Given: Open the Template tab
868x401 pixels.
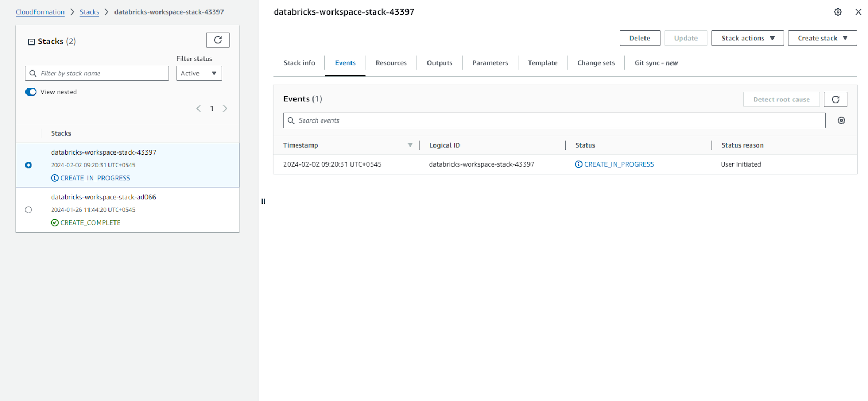Looking at the screenshot, I should click(x=542, y=63).
